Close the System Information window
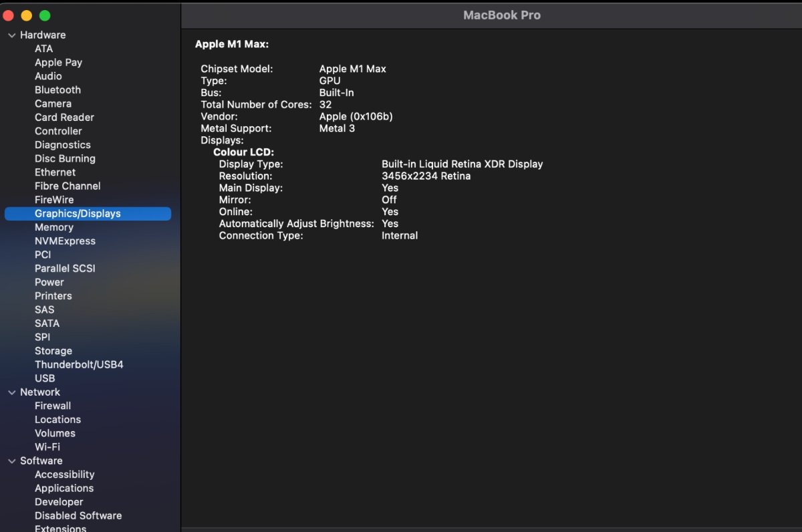Screen dimensions: 802x532 point(8,15)
